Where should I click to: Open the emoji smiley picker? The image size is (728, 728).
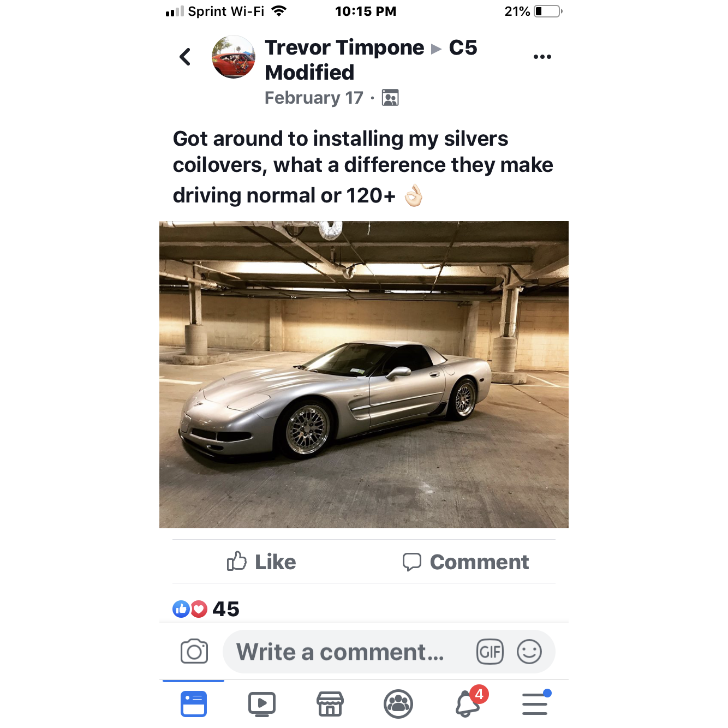click(529, 652)
